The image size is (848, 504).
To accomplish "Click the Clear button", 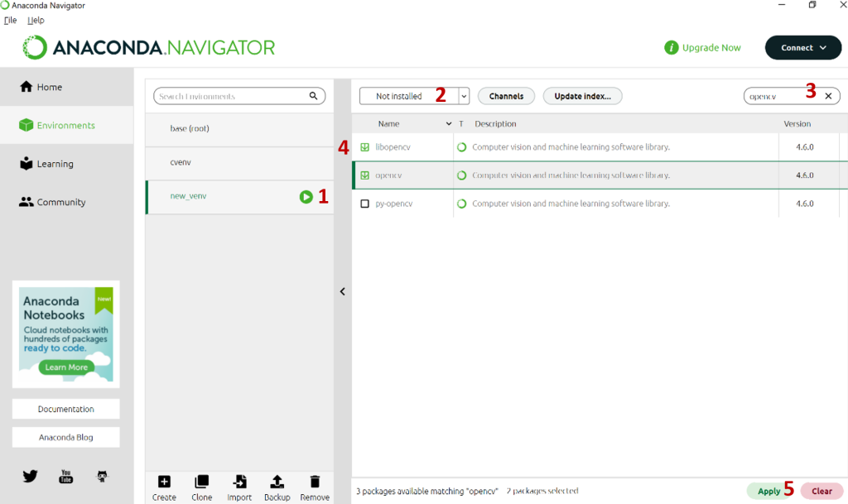I will (821, 491).
